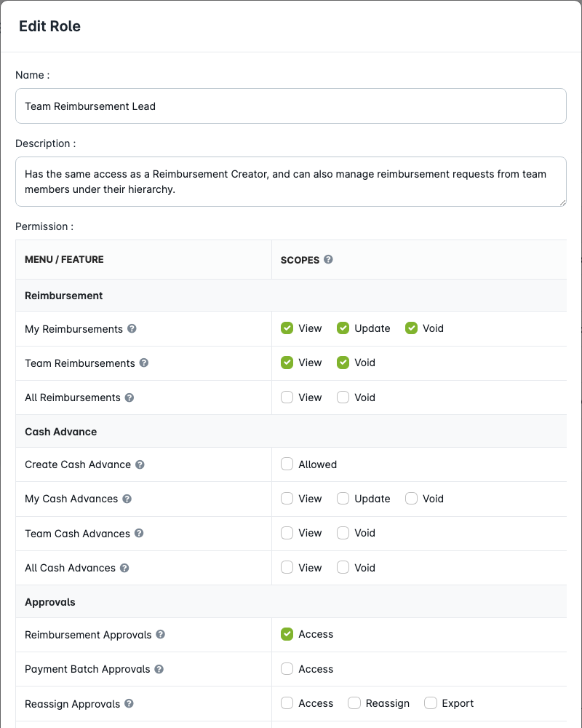Click the 'MENU / FEATURE' column header
The height and width of the screenshot is (728, 582).
coord(64,260)
